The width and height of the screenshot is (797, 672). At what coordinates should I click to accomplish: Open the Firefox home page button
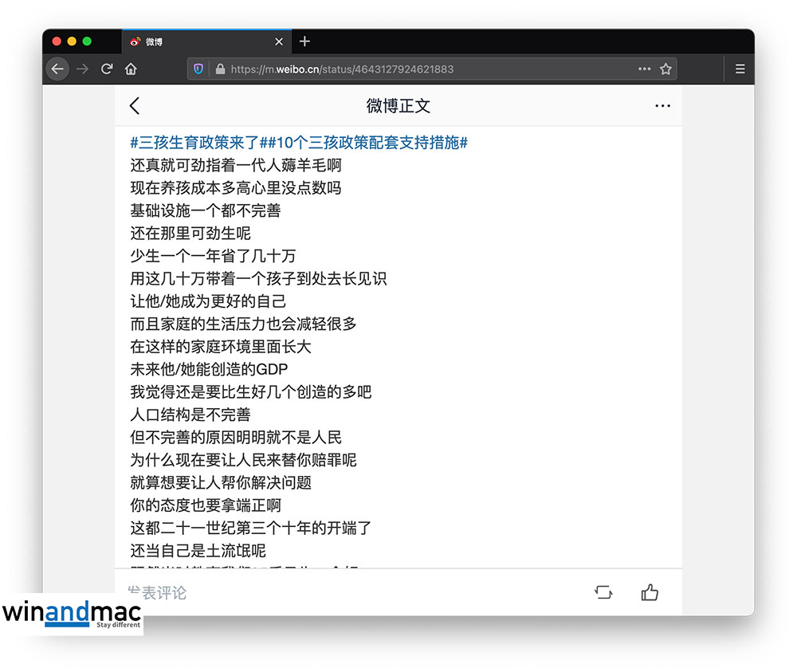tap(131, 69)
